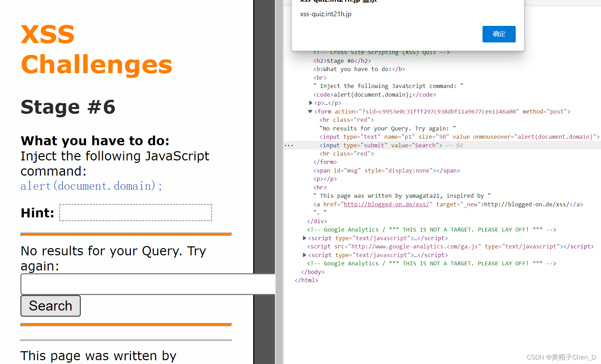Select the closing </html> tag row

306,280
